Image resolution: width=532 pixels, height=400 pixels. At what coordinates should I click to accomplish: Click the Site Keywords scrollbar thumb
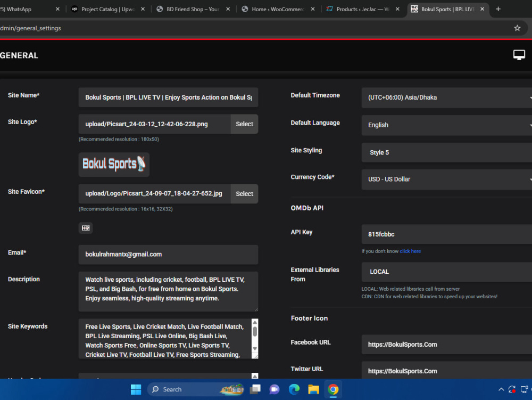click(255, 332)
